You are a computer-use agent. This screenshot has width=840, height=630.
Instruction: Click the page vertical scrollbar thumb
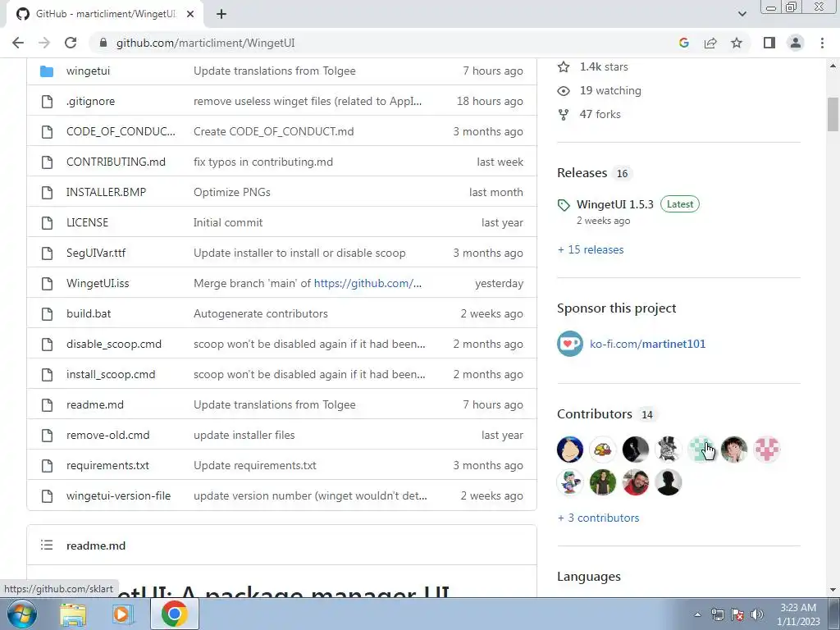pyautogui.click(x=833, y=114)
